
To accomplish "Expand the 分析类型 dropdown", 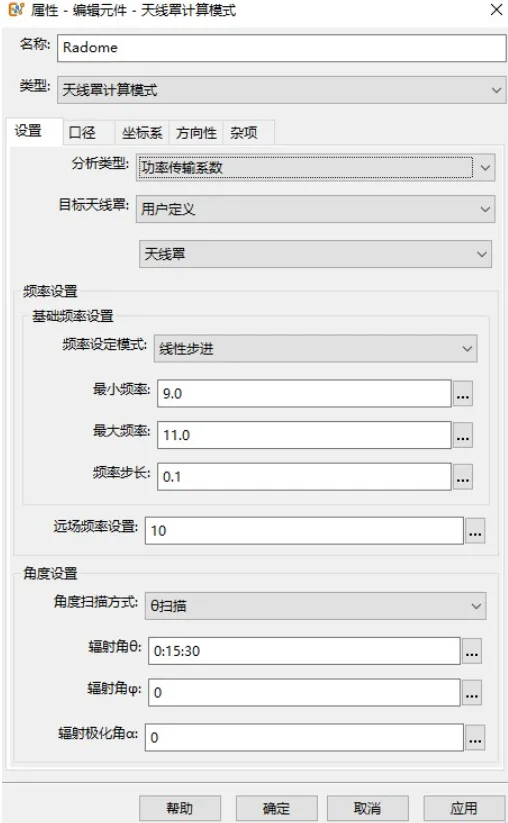I will coord(315,167).
